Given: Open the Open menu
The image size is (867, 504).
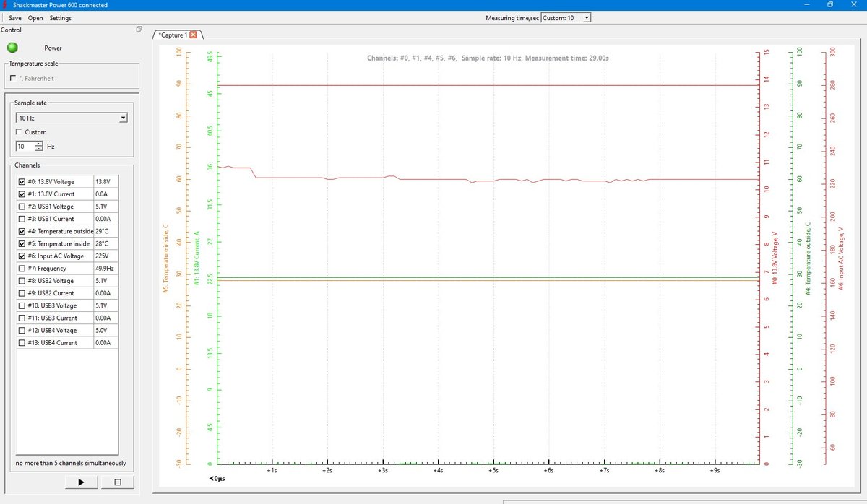Looking at the screenshot, I should (x=35, y=18).
